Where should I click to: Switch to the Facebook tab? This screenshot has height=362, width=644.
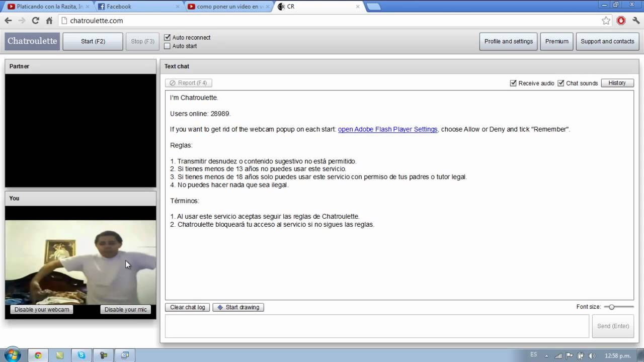(137, 7)
